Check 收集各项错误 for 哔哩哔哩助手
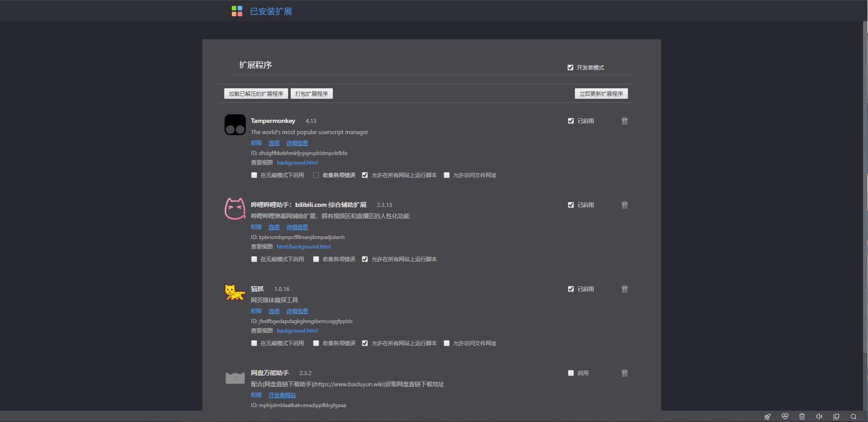This screenshot has width=868, height=422. (x=316, y=259)
